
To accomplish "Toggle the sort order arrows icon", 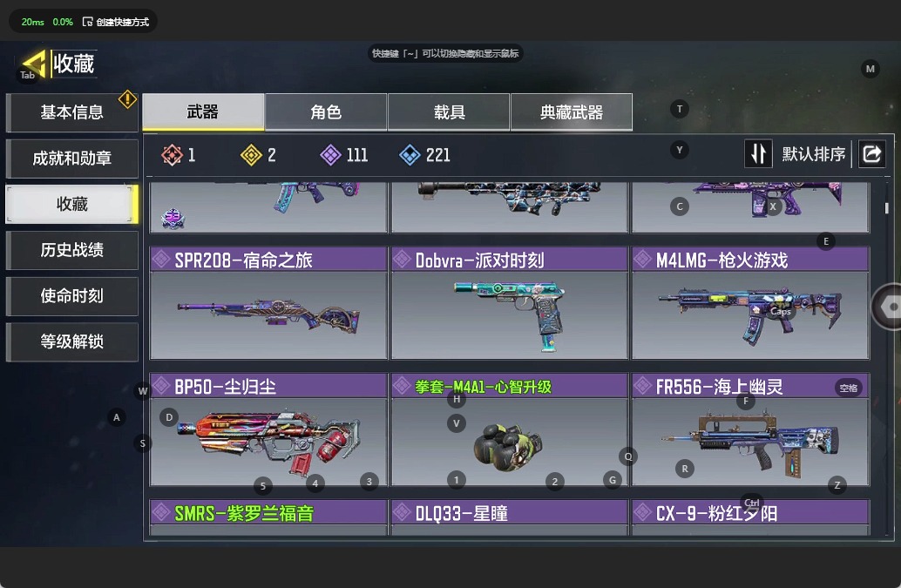I will (758, 154).
